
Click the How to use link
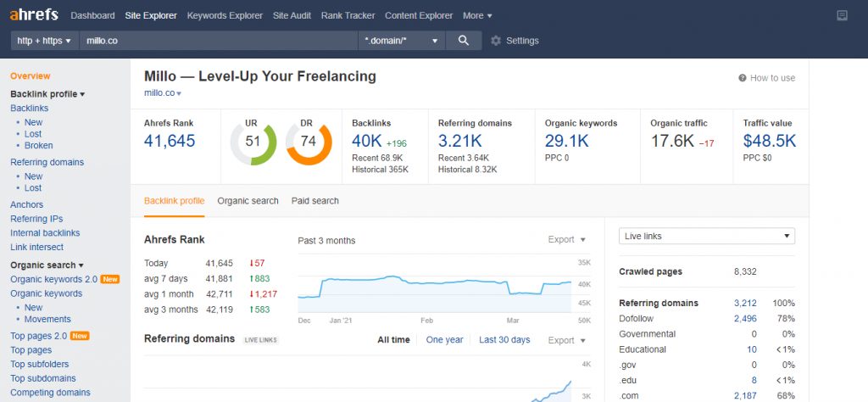click(772, 78)
